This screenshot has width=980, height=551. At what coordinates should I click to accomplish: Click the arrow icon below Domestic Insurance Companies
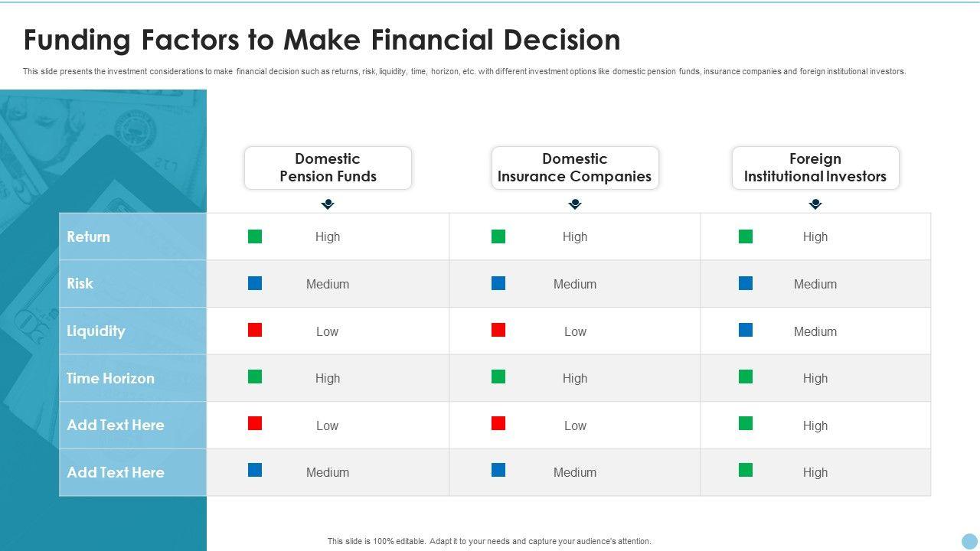575,204
